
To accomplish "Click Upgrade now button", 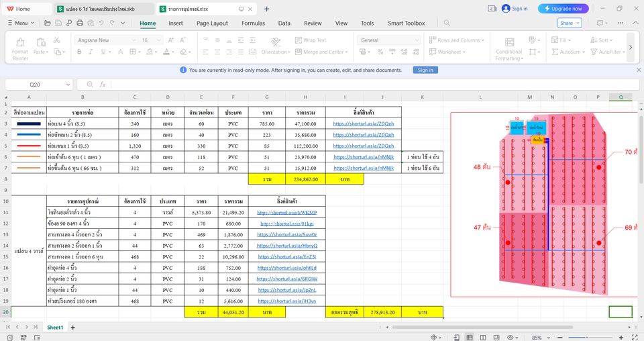I will click(x=563, y=9).
